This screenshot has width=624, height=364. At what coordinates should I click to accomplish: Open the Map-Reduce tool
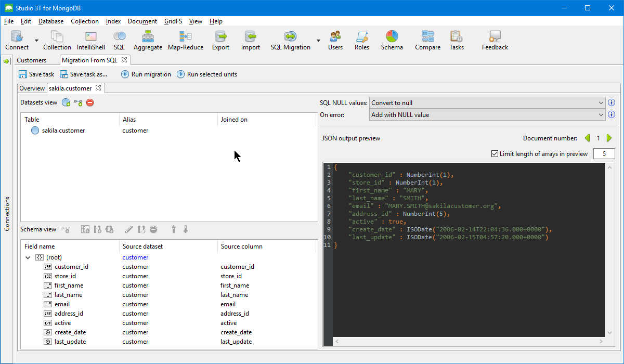[x=186, y=36]
